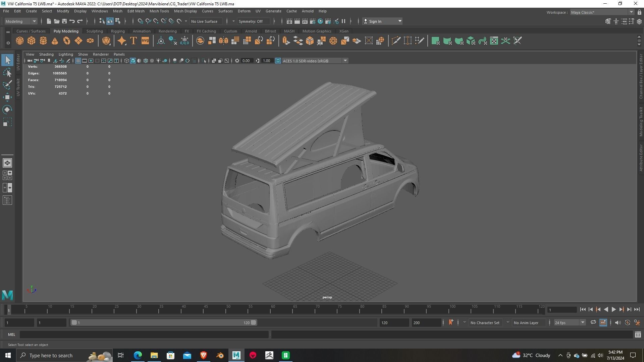Create a polygon sphere from shelf
Screen dimensions: 644x362
click(x=20, y=41)
